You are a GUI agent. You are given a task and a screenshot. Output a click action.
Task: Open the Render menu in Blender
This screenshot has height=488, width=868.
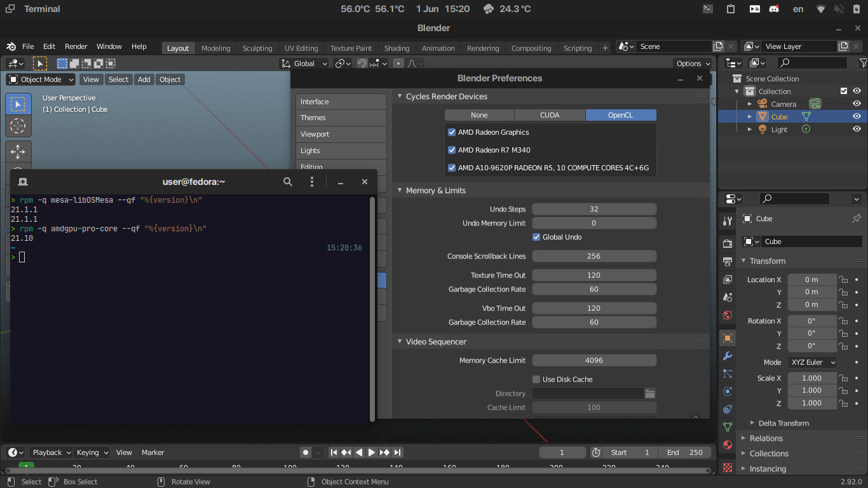click(x=76, y=46)
